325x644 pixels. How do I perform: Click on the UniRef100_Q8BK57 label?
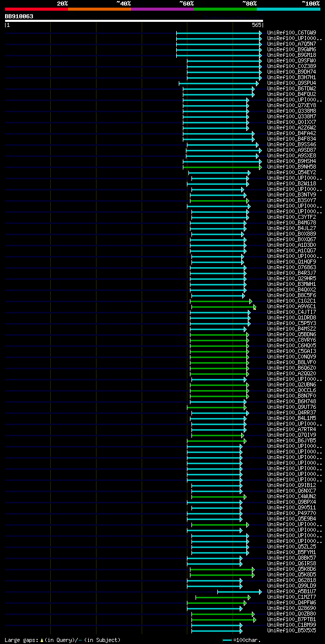click(291, 558)
